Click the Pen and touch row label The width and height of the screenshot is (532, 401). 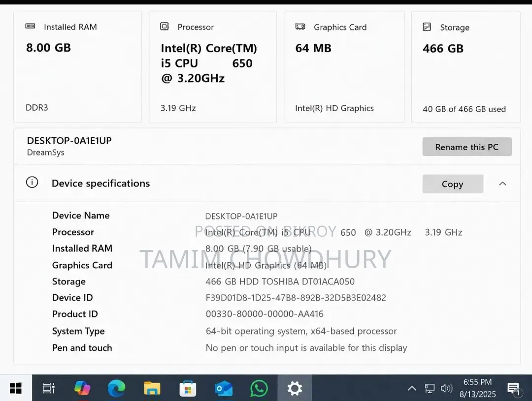[82, 348]
